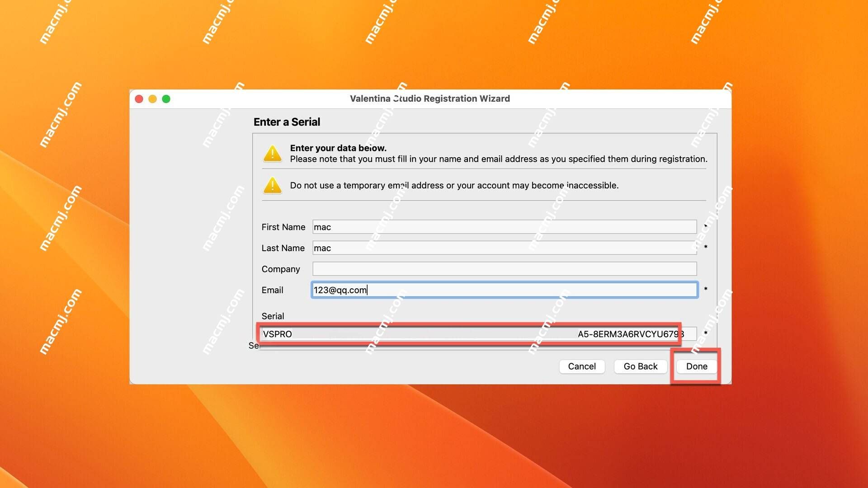Click into the empty Company field
Image resolution: width=868 pixels, height=488 pixels.
tap(504, 269)
